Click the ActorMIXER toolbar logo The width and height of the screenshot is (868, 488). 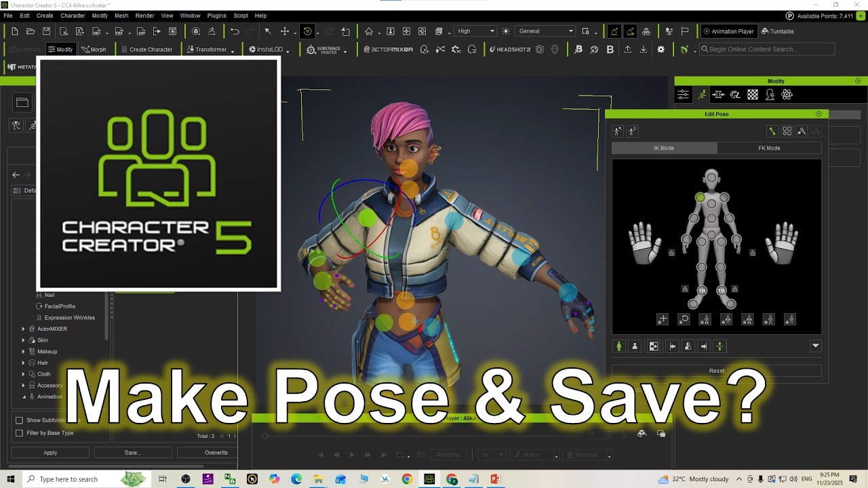(x=389, y=49)
